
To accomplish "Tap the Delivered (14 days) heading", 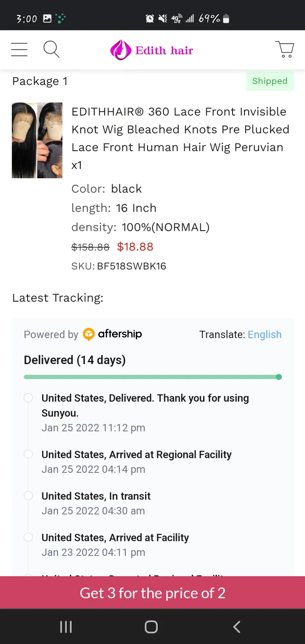I will tap(75, 360).
